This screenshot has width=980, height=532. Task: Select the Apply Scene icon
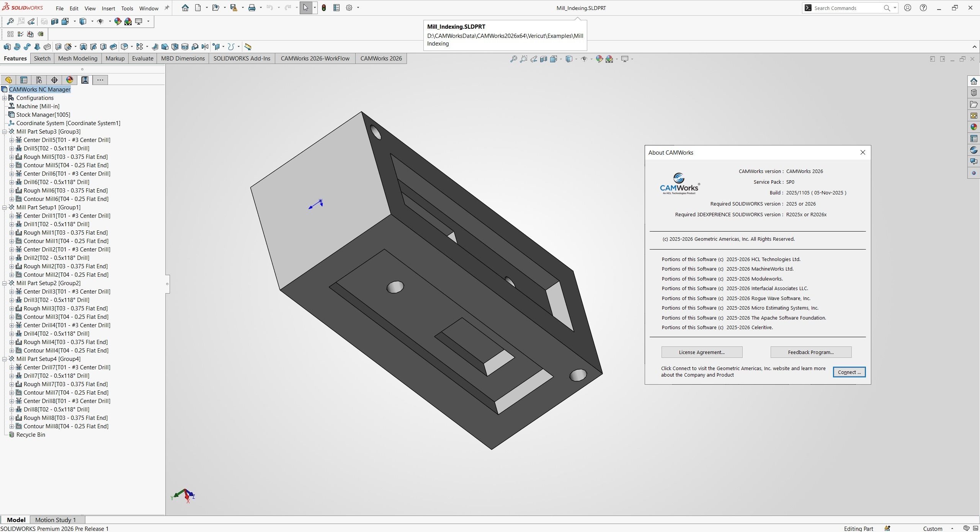609,59
